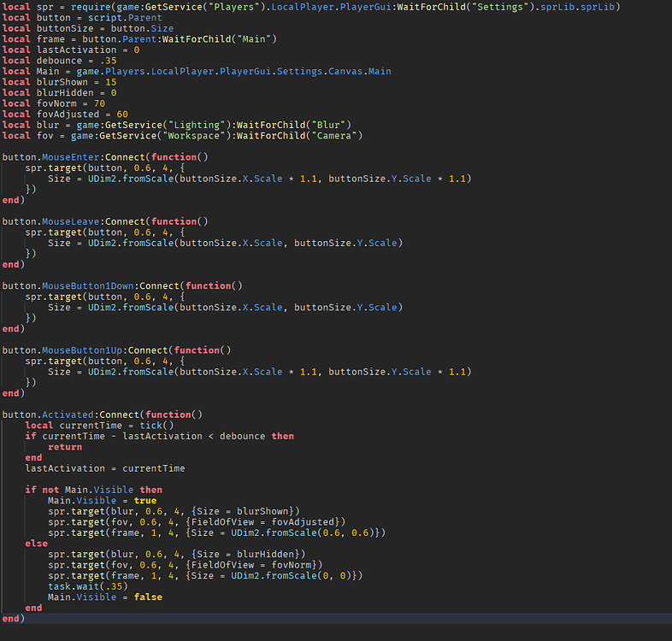Screen dimensions: 672x641
Task: Click 'blurHidden' variable declaration
Action: point(65,92)
